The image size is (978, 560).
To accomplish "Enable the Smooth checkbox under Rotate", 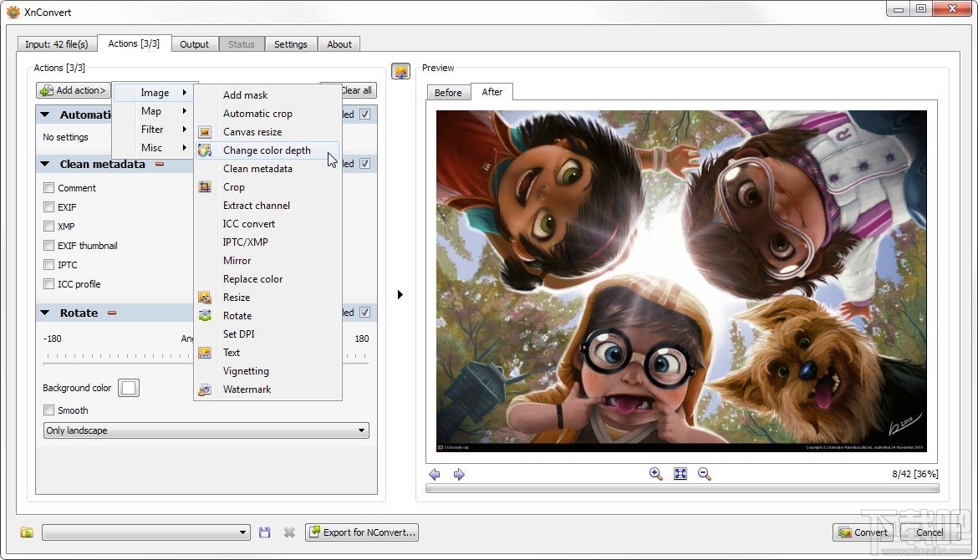I will click(x=48, y=410).
